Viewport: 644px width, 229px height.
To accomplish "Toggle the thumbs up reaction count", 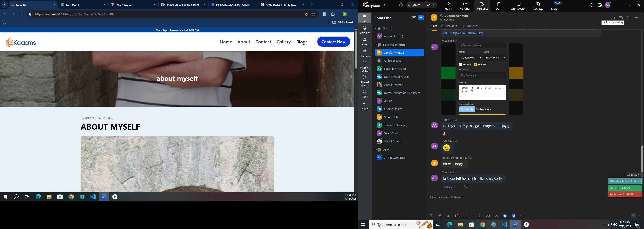I will tap(445, 134).
